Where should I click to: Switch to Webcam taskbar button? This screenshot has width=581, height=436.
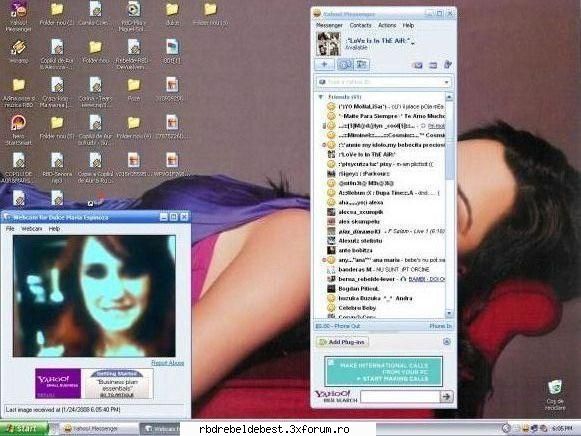[160, 429]
